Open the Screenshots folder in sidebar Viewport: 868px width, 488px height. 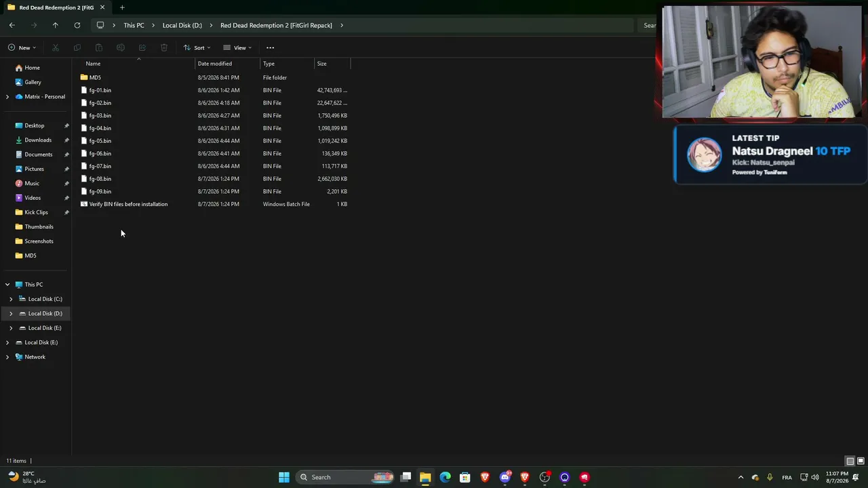tap(39, 241)
